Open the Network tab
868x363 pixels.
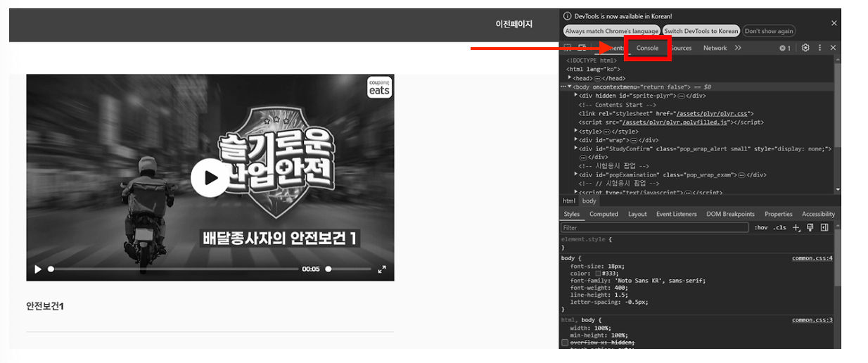715,48
